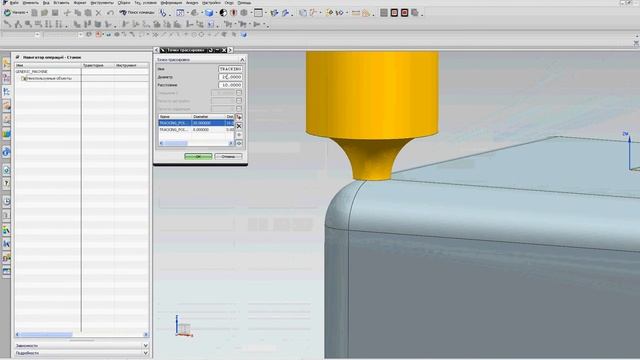Select highlighted TRACKING_POI row with 10.000000
Image resolution: width=640 pixels, height=360 pixels.
coord(196,123)
